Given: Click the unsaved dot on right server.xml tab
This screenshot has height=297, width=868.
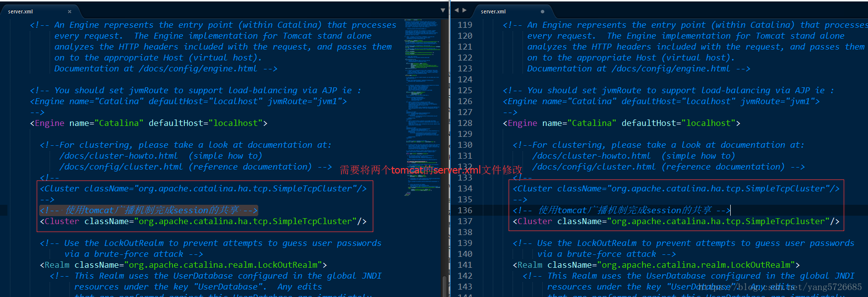Looking at the screenshot, I should coord(542,11).
